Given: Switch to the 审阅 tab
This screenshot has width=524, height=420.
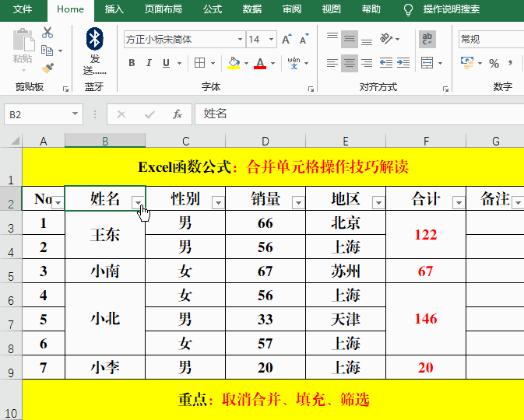Looking at the screenshot, I should [x=292, y=9].
